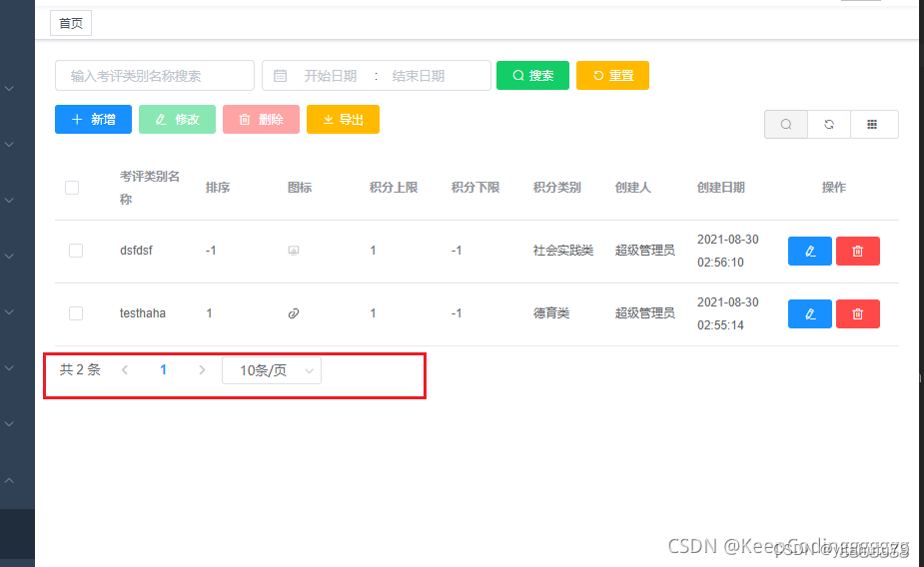Click the 创建人 column header
The image size is (924, 567).
633,188
